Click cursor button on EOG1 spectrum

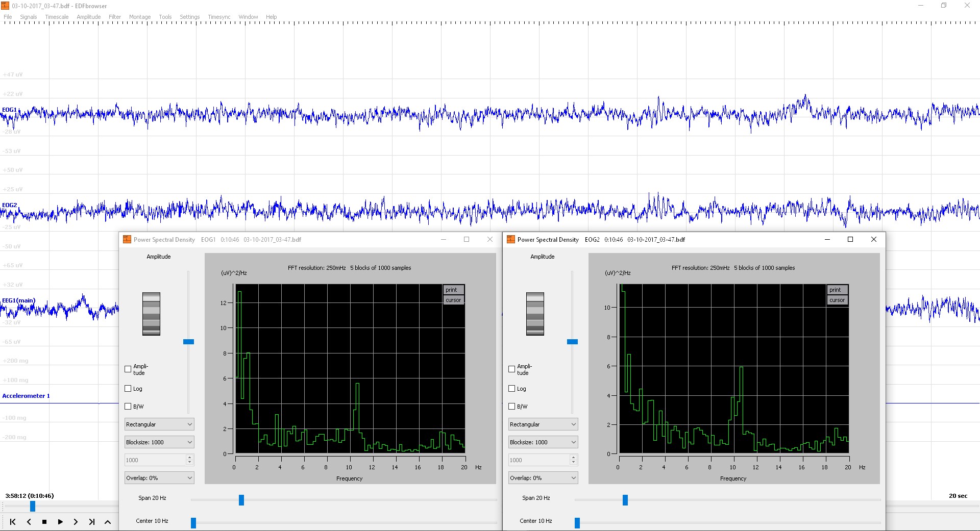453,300
